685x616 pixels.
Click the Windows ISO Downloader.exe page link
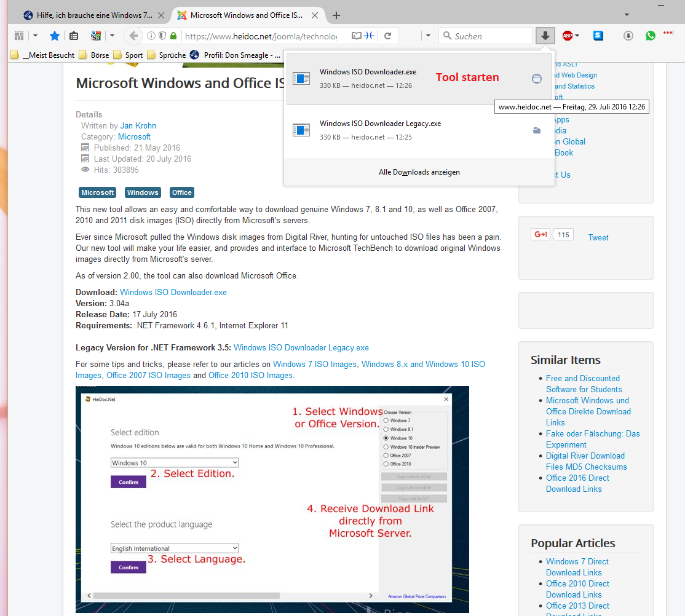173,292
